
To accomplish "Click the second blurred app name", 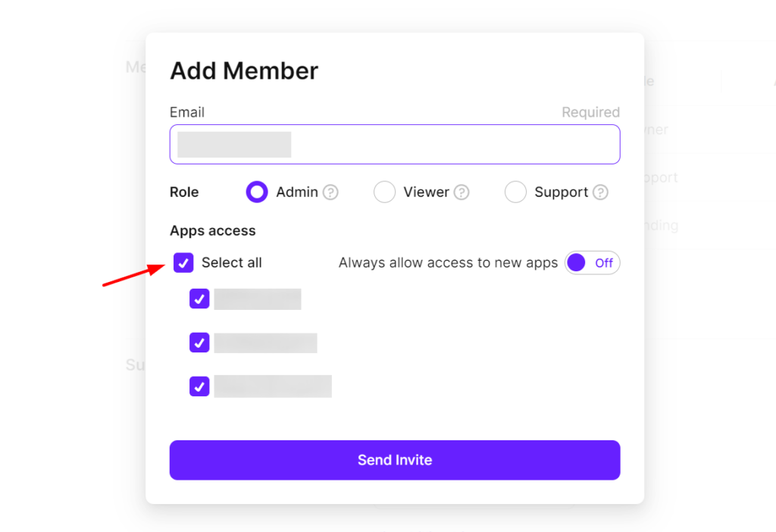I will pyautogui.click(x=265, y=343).
